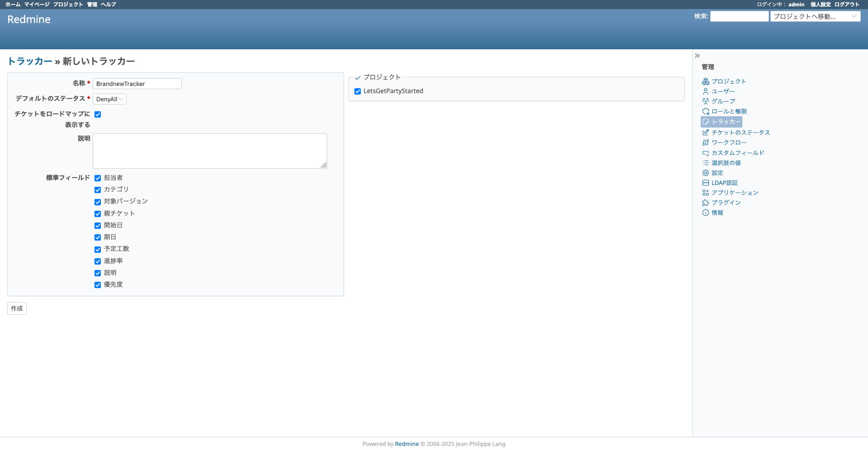Click the 情報 info icon in sidebar
The height and width of the screenshot is (450, 868).
click(x=705, y=213)
